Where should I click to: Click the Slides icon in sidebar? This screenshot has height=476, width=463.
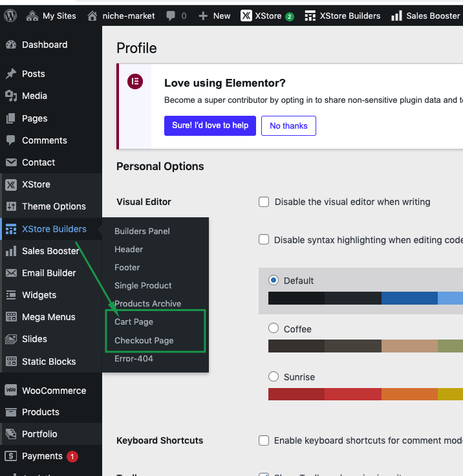[11, 339]
